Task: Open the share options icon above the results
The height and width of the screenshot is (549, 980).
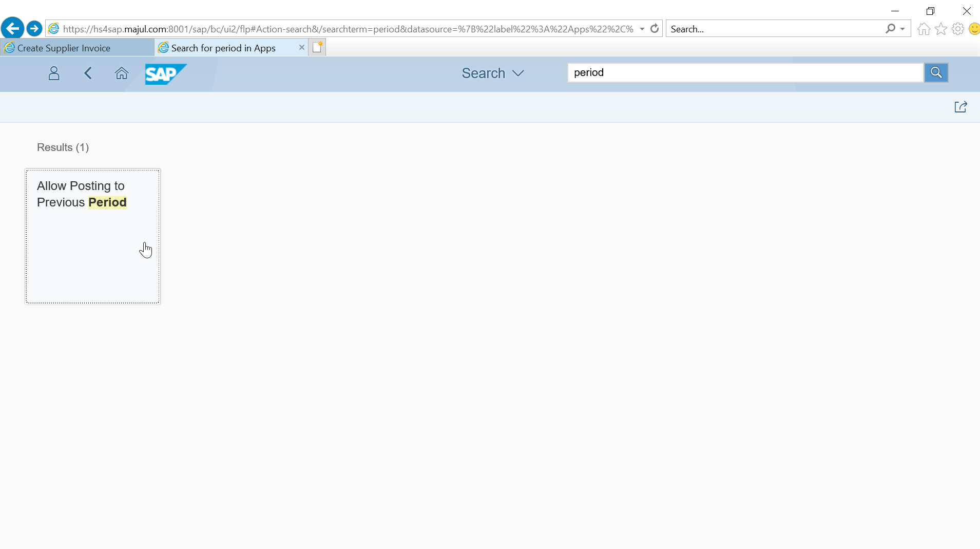Action: click(x=962, y=107)
